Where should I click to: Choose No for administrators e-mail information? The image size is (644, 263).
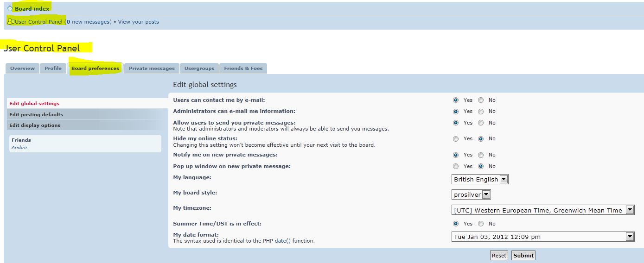point(481,112)
